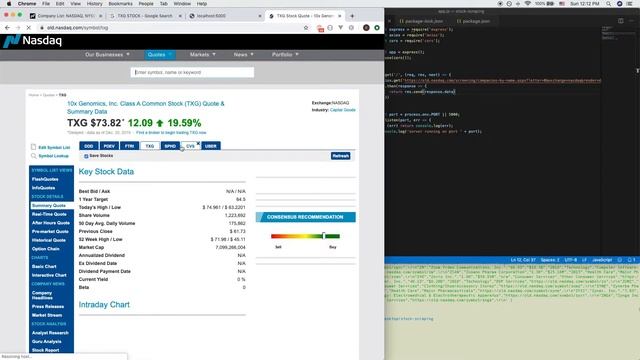The image size is (640, 360).
Task: Click the Chrome address bar URL
Action: (78, 28)
